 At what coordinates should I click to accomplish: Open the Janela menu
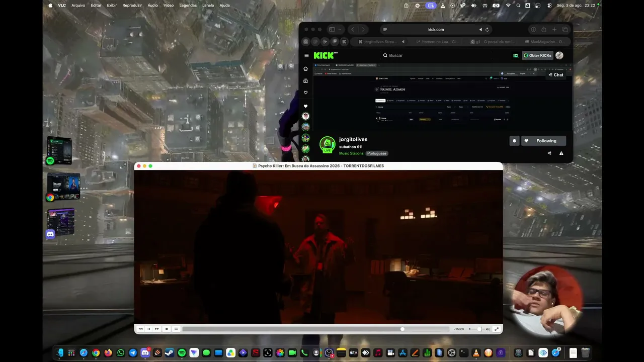208,6
